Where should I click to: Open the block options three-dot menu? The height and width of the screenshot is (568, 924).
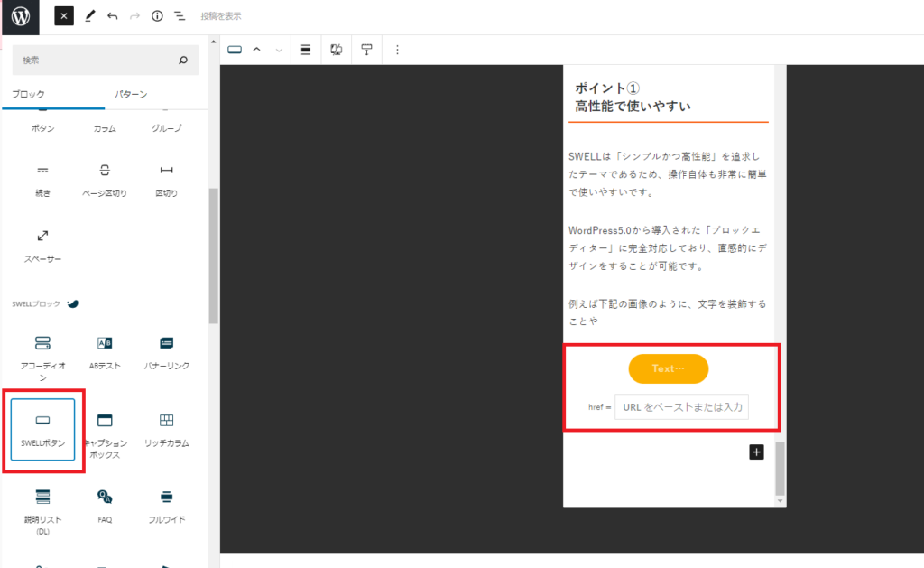pos(397,50)
